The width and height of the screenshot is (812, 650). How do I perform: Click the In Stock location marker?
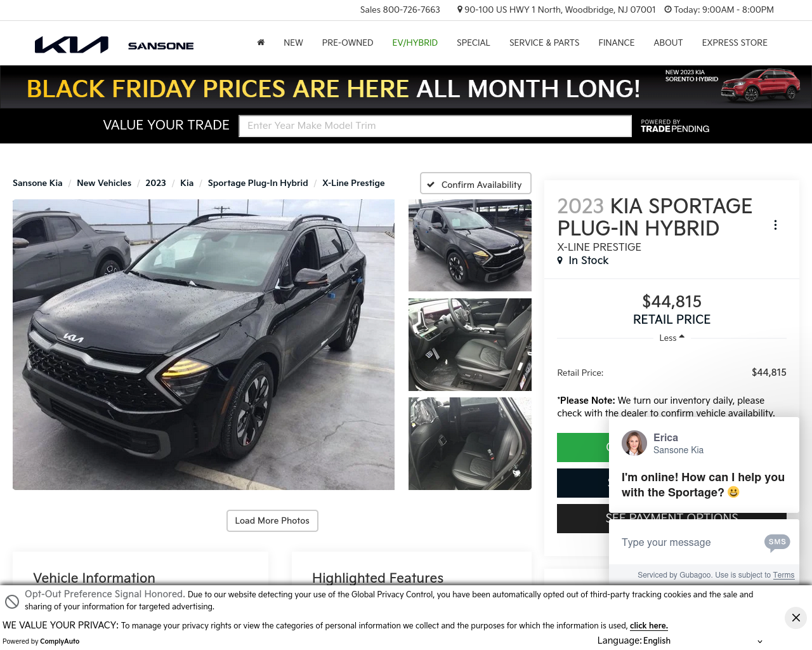[x=560, y=260]
